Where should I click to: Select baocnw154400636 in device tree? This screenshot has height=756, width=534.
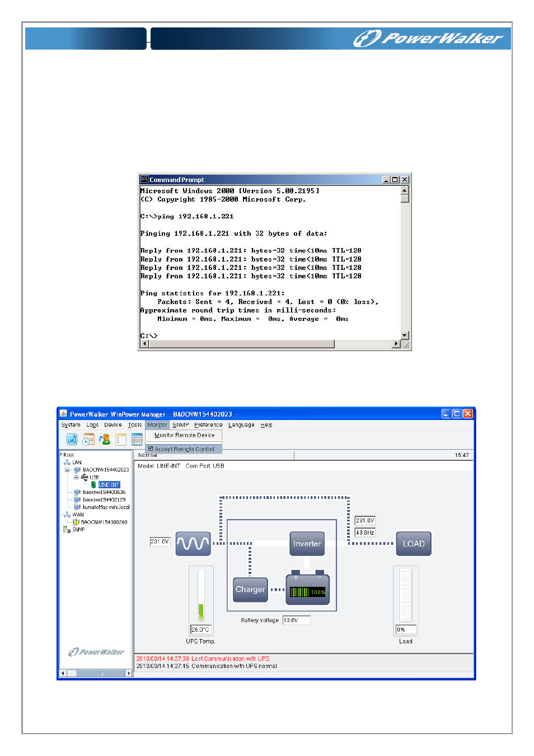click(x=104, y=492)
